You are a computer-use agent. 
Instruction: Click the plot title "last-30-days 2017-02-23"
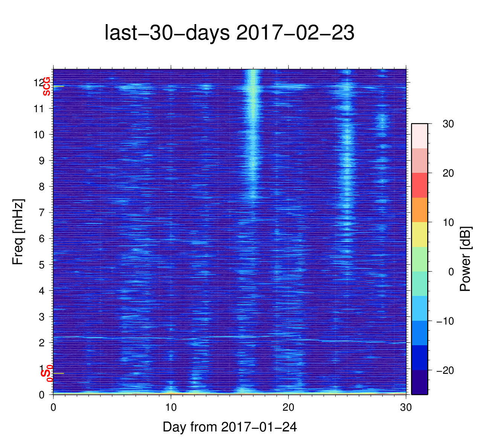[x=229, y=33]
